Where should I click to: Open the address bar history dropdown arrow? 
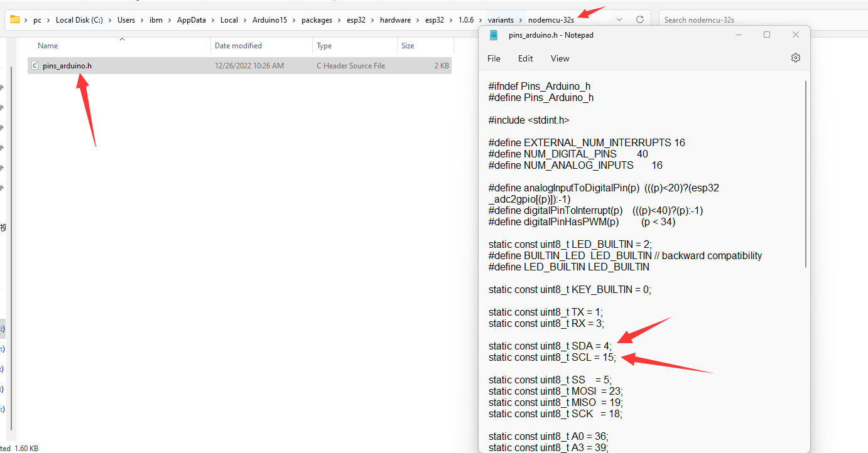pyautogui.click(x=619, y=19)
